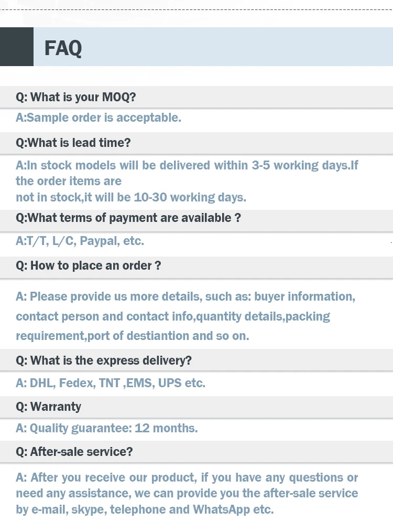Click the "T/T, L/C, Paypal, etc." answer
This screenshot has width=393, height=532.
(x=80, y=241)
